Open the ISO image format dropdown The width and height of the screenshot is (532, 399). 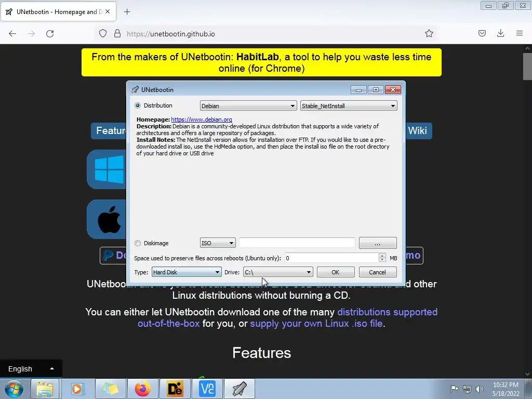(218, 243)
